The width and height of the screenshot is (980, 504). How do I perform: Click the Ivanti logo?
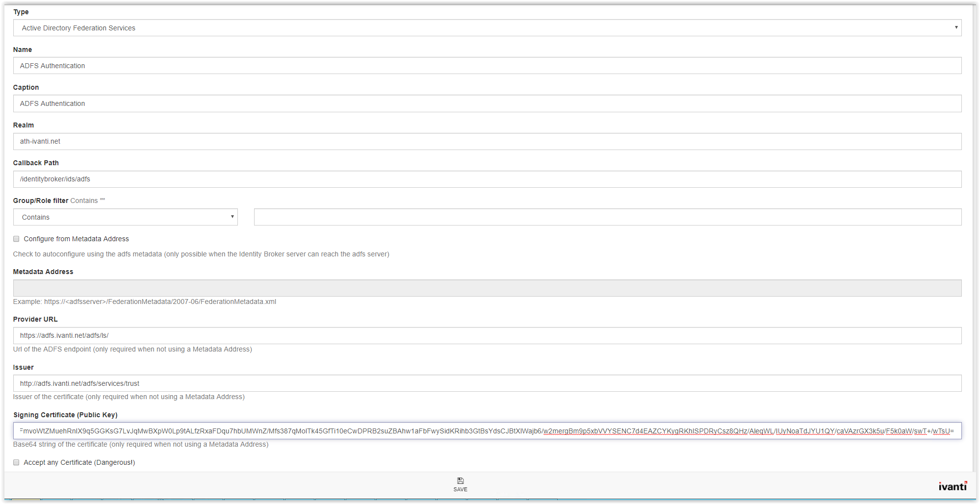tap(953, 486)
